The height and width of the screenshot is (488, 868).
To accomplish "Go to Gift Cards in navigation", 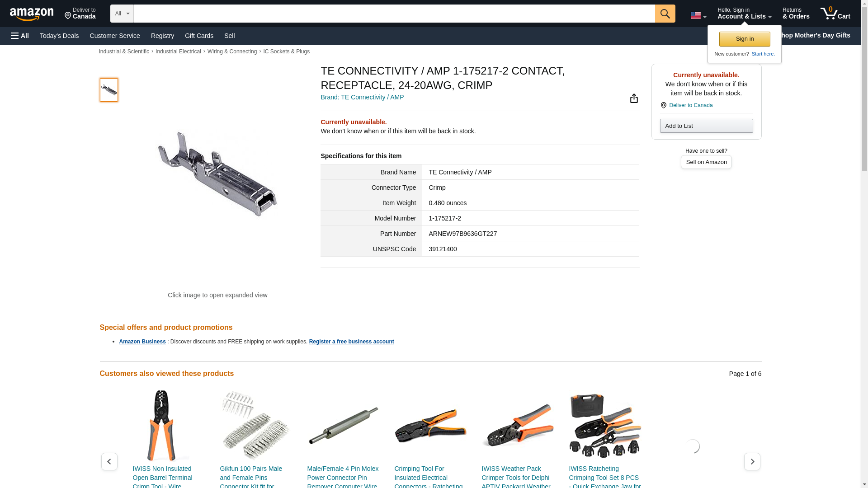I will click(x=199, y=36).
